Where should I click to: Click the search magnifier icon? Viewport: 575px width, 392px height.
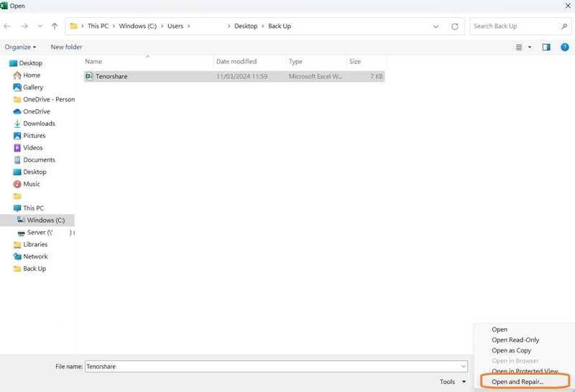[564, 26]
